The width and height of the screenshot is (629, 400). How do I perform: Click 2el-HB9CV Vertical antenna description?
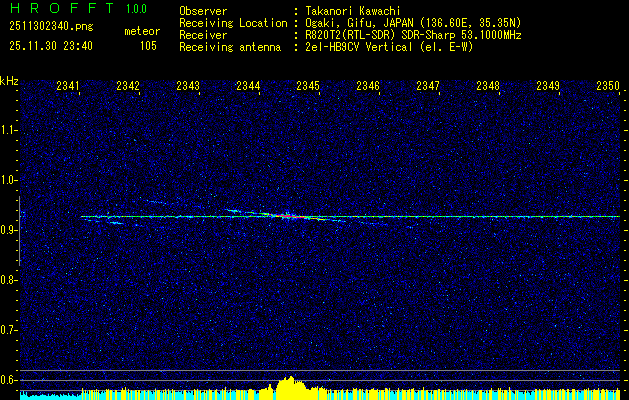pos(388,47)
